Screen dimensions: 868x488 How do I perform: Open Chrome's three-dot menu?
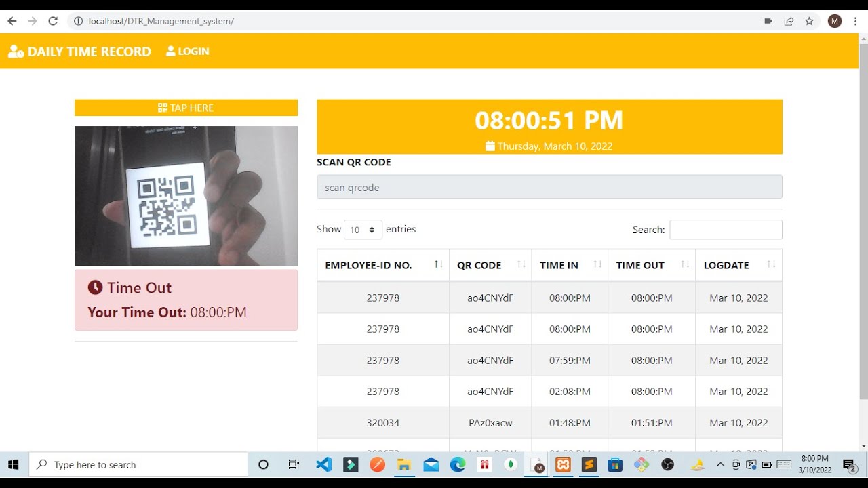point(855,21)
